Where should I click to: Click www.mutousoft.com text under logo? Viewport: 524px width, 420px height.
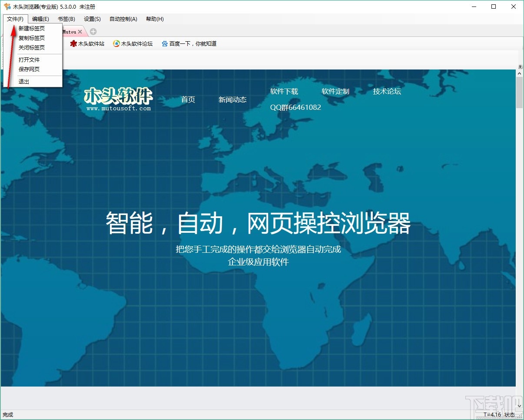119,109
